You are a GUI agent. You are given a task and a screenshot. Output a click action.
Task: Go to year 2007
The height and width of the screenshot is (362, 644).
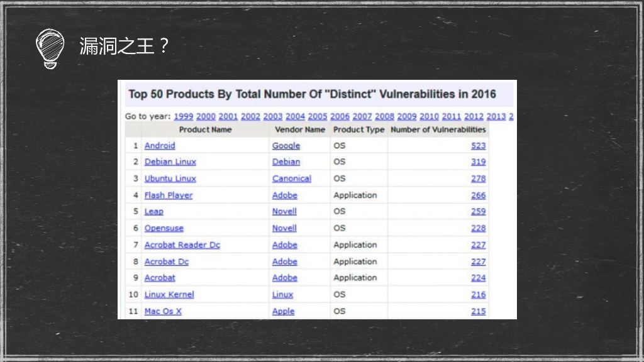tap(362, 116)
